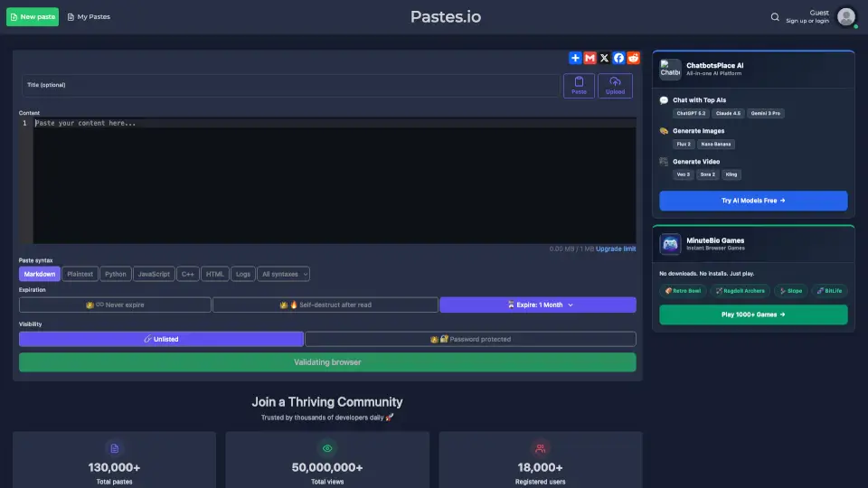This screenshot has height=488, width=868.
Task: Expand the All syntaxes dropdown
Action: 284,274
